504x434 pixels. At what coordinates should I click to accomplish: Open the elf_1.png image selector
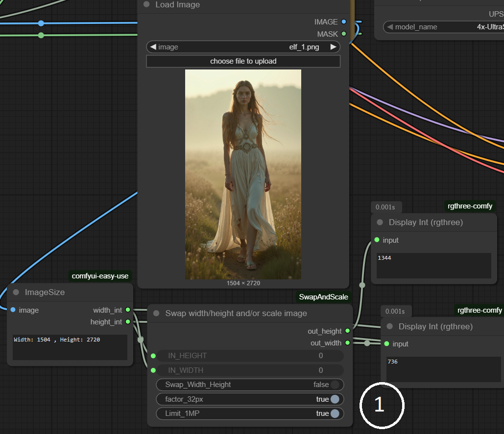243,47
